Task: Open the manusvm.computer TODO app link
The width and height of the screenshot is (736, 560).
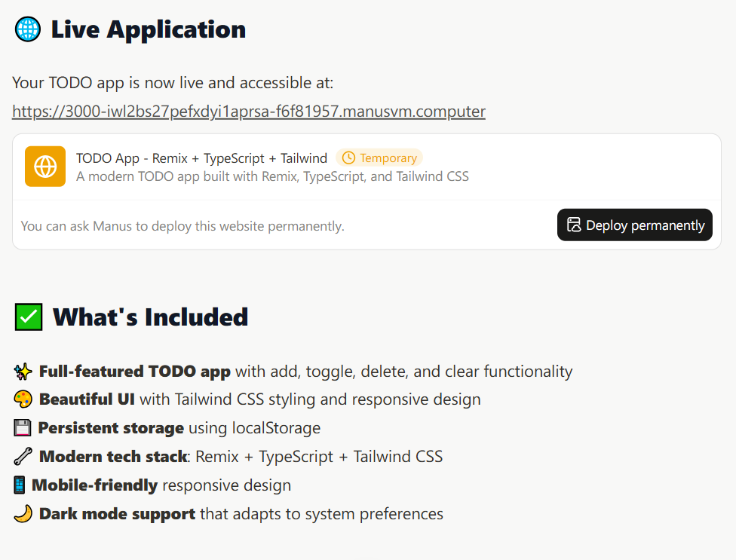Action: click(249, 112)
